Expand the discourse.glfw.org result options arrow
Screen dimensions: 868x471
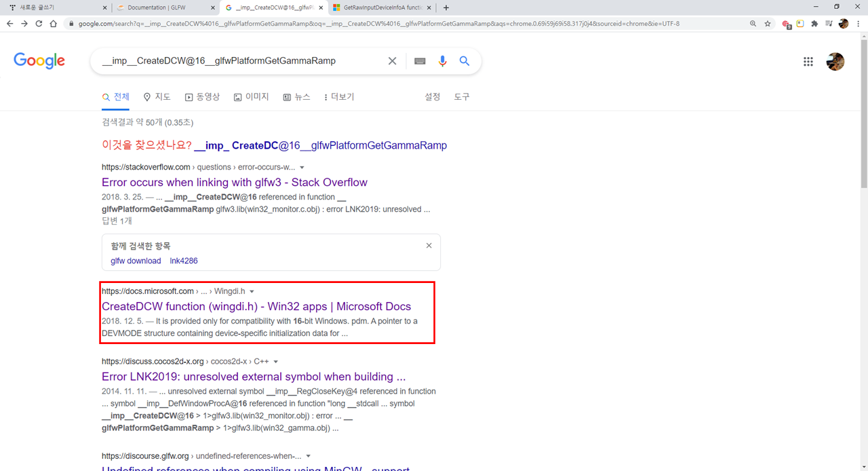coord(309,456)
